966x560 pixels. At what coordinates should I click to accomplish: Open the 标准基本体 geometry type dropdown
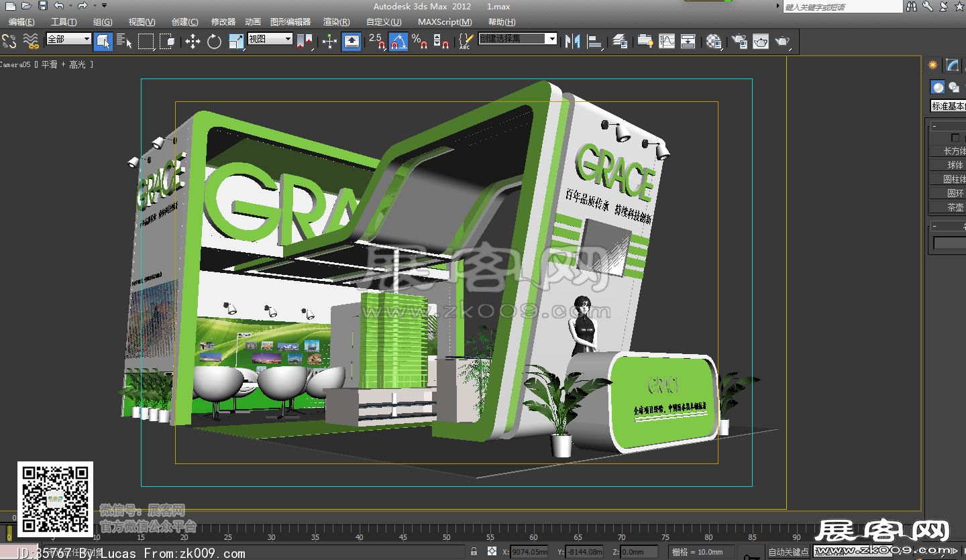point(948,106)
